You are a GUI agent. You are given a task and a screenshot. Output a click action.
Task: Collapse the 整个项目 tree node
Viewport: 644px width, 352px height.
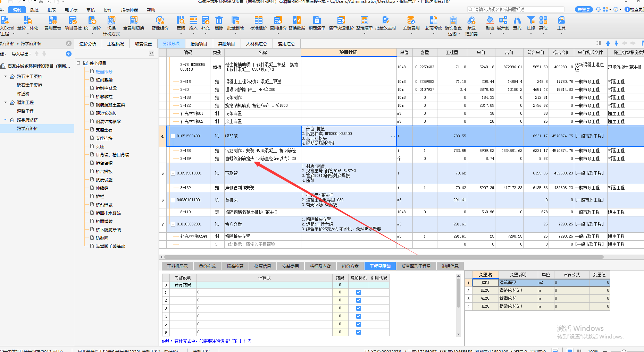(x=78, y=63)
